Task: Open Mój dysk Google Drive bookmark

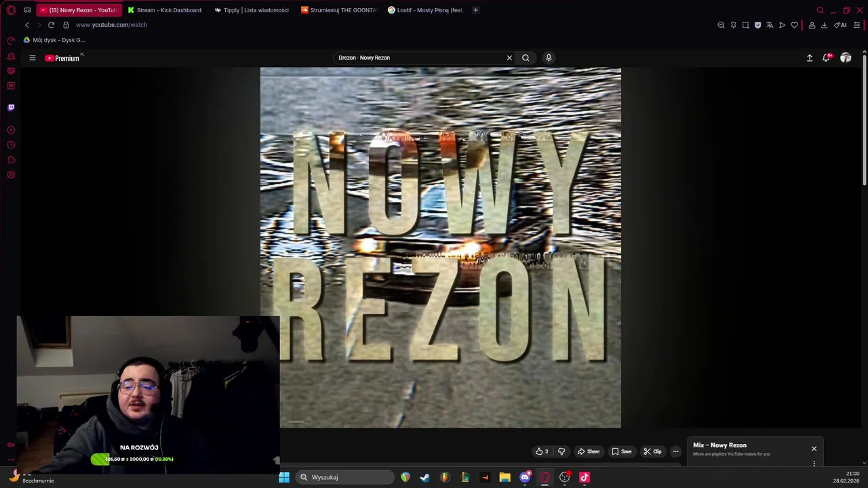Action: tap(54, 40)
